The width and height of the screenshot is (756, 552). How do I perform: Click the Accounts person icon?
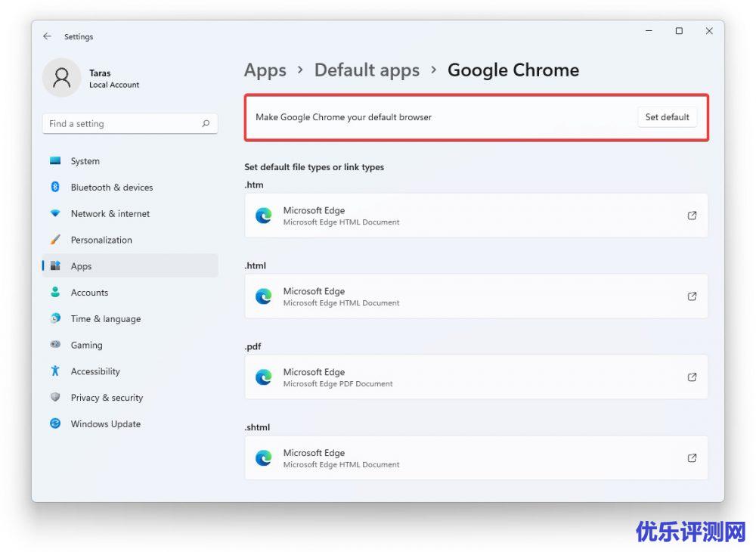55,292
